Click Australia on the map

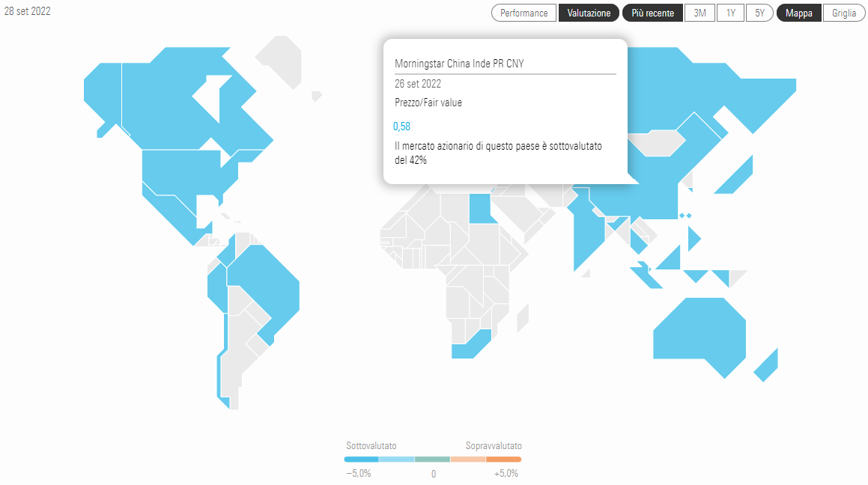point(700,333)
